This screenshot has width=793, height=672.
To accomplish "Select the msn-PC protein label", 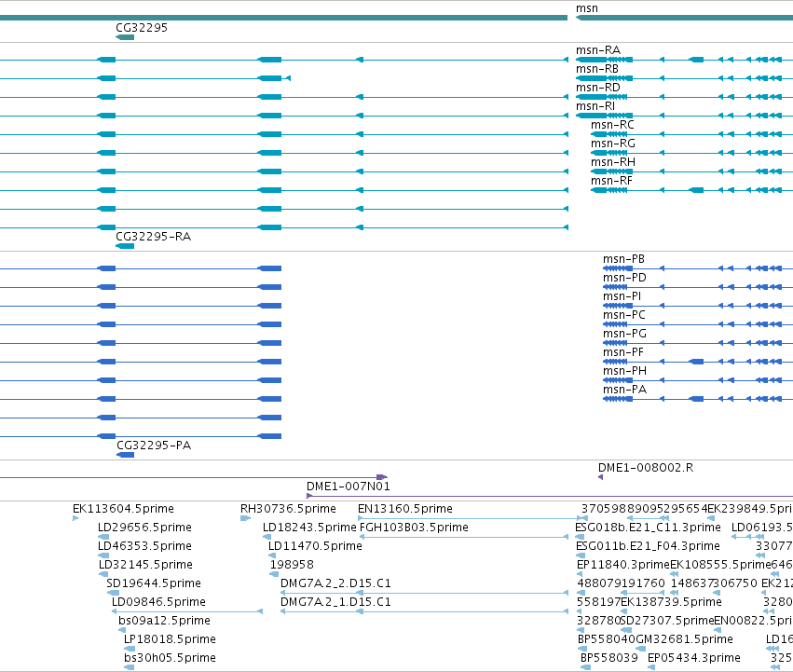I will pyautogui.click(x=624, y=315).
